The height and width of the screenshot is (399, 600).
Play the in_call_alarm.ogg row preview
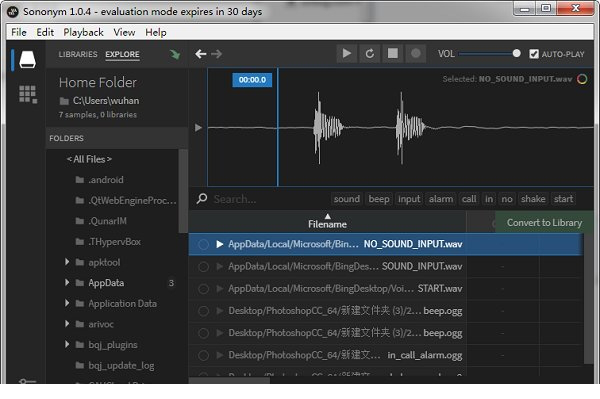click(219, 355)
